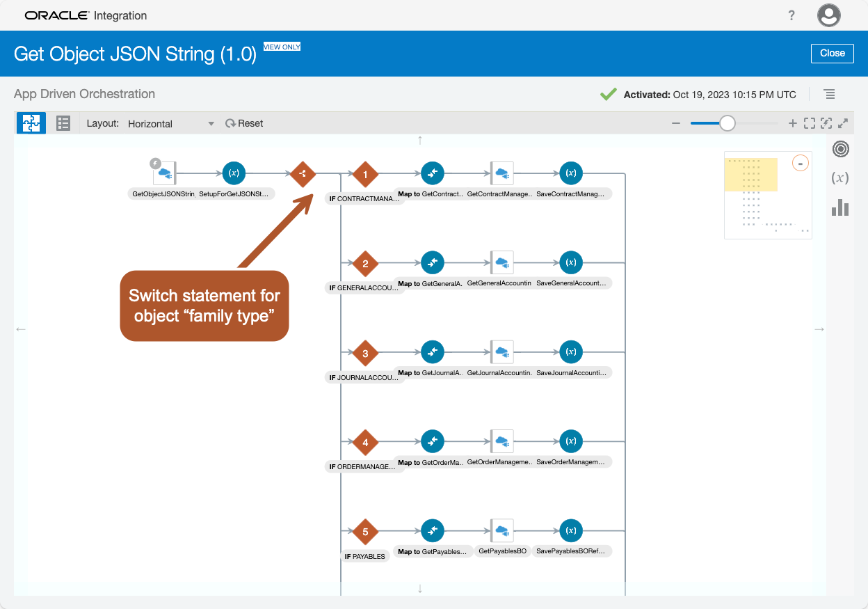Select branch 4 diamond for ORDERMANAGE
The width and height of the screenshot is (868, 609).
point(365,442)
